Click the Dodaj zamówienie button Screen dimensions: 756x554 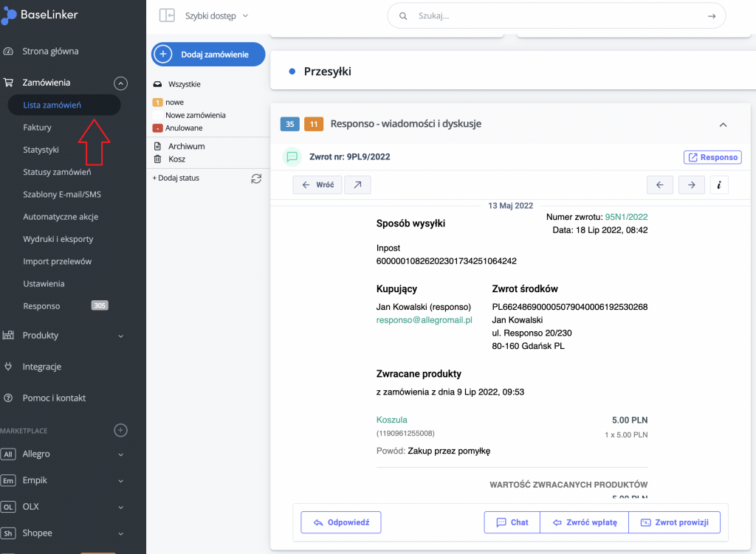[208, 55]
